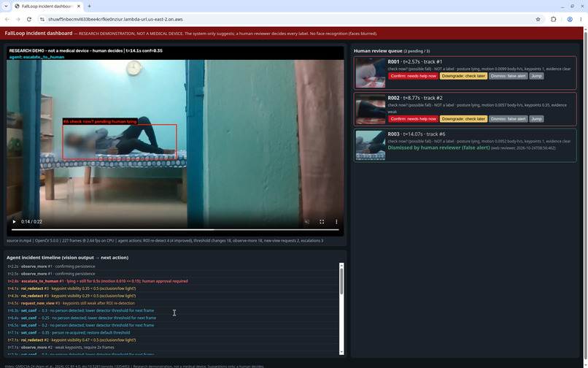Downgrade R001 to check later
588x368 pixels.
click(463, 76)
